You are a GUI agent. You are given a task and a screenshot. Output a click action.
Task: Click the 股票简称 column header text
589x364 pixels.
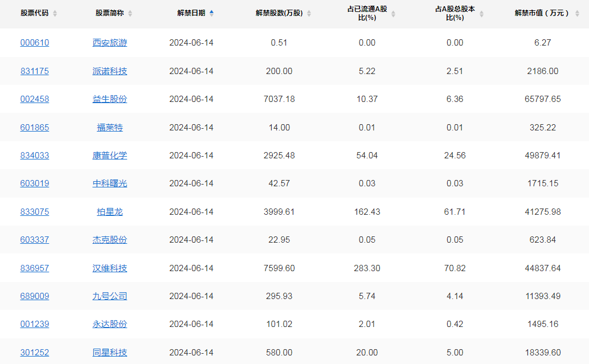click(x=110, y=13)
